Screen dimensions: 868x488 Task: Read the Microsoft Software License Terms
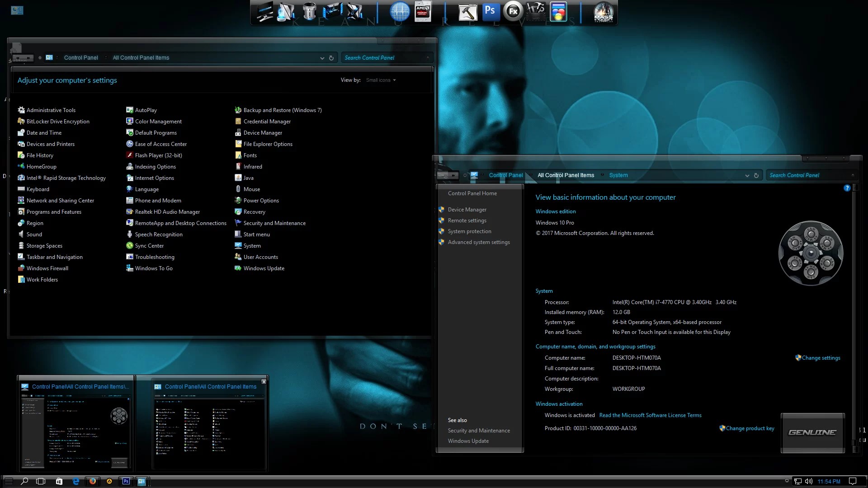pos(650,415)
